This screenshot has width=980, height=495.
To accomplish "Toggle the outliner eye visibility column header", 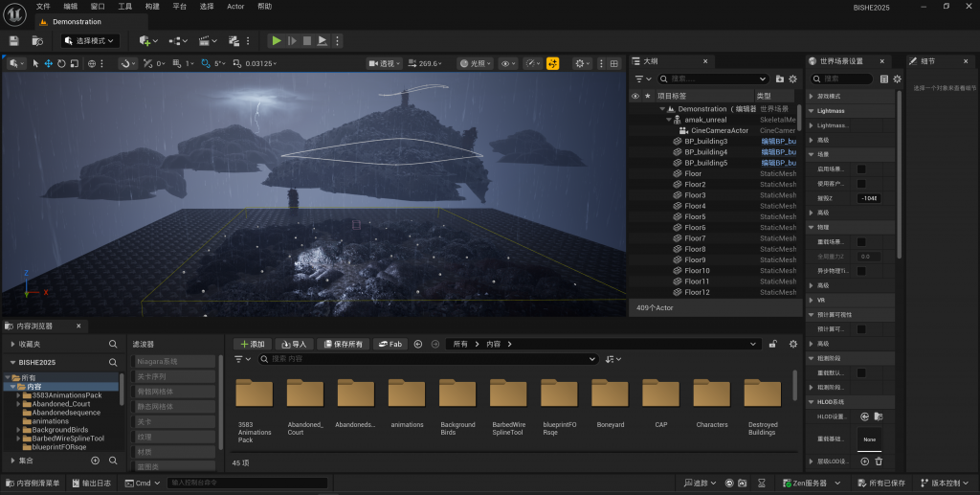I will [635, 96].
